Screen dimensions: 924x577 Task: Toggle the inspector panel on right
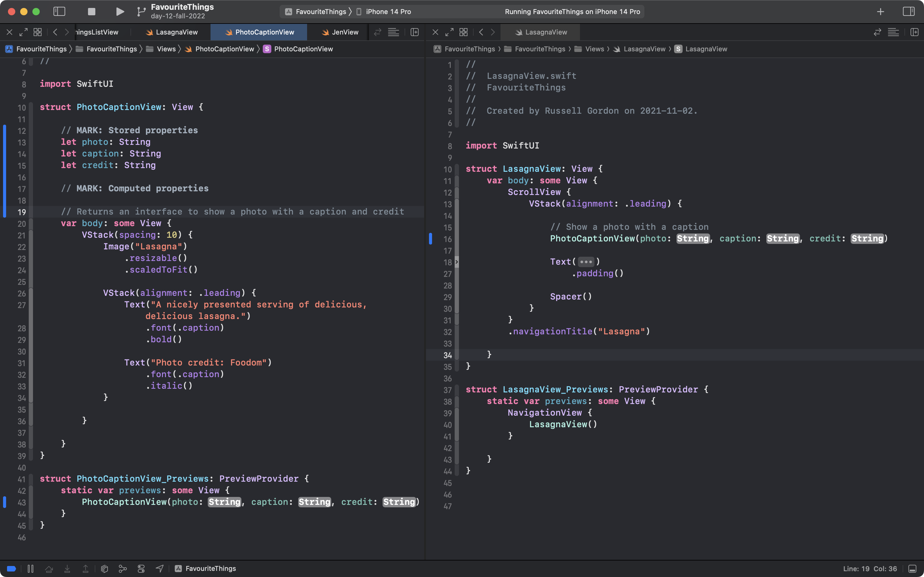[x=908, y=11]
